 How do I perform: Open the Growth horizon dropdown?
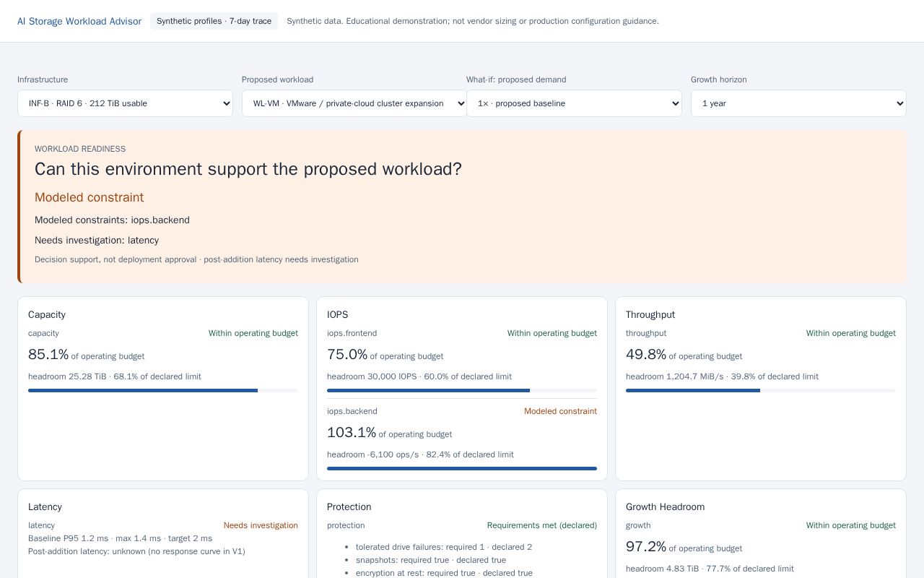[798, 103]
